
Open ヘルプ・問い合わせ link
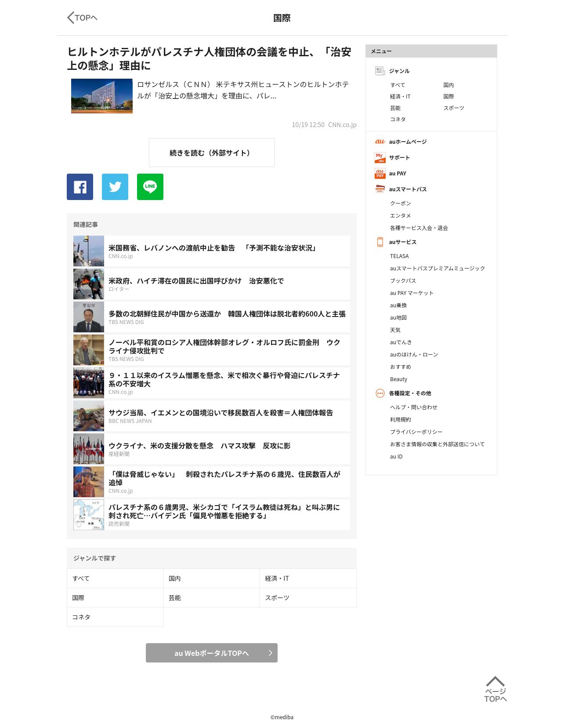tap(414, 407)
